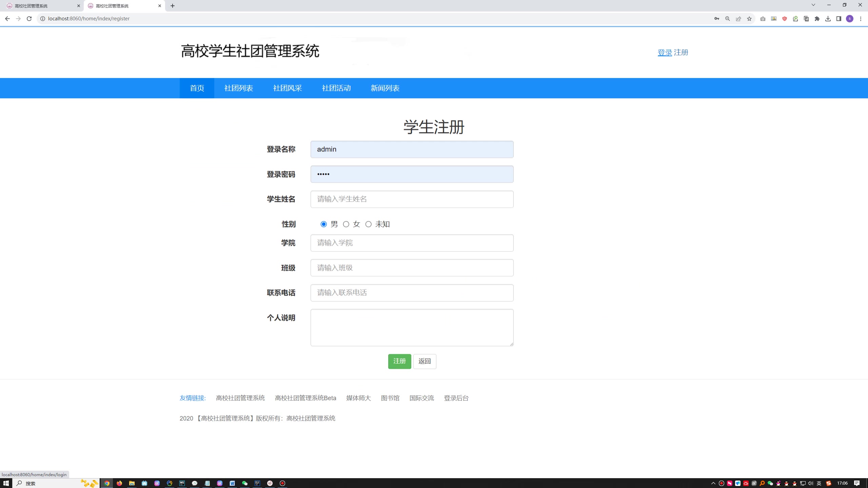The height and width of the screenshot is (488, 868).
Task: Open IntelliJ IDEA from the taskbar
Action: click(257, 483)
